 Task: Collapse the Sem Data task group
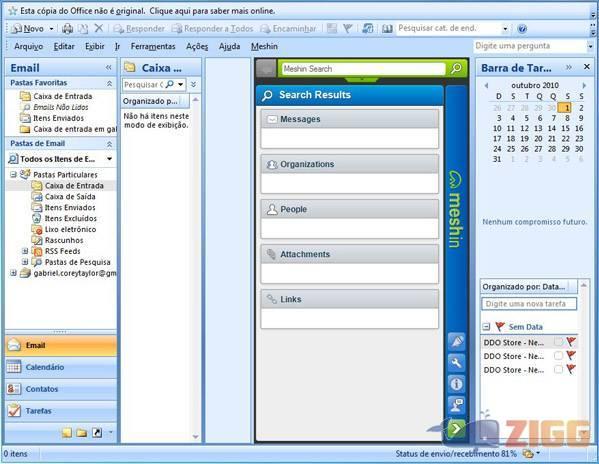click(486, 327)
